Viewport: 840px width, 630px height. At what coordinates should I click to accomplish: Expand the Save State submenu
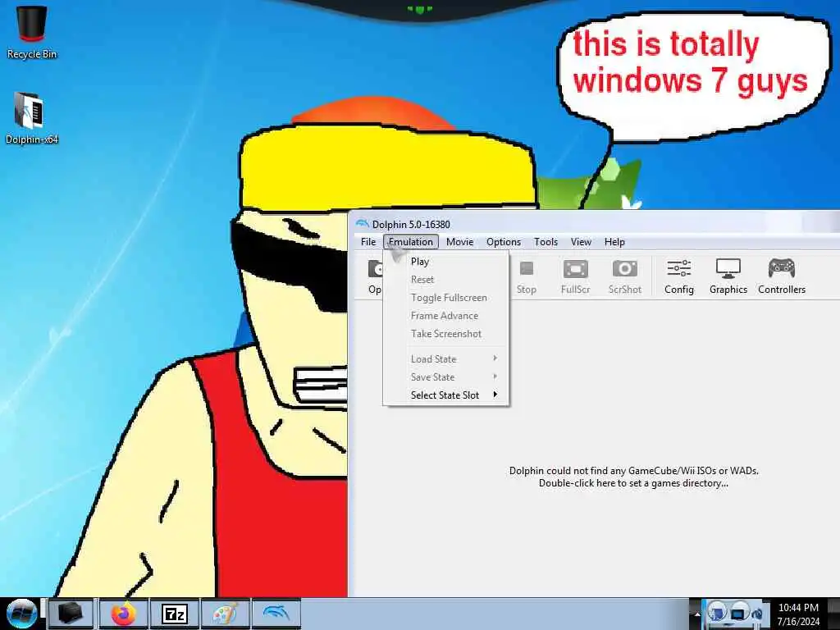(445, 377)
